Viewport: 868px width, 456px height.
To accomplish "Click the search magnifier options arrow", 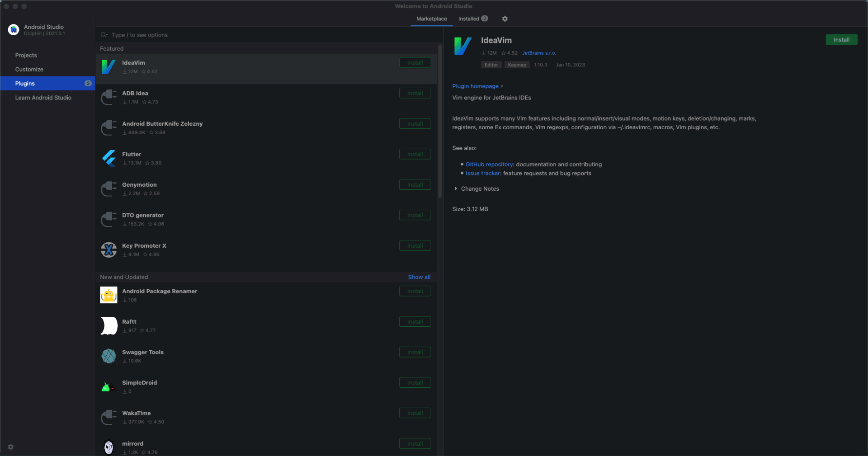I will point(104,35).
